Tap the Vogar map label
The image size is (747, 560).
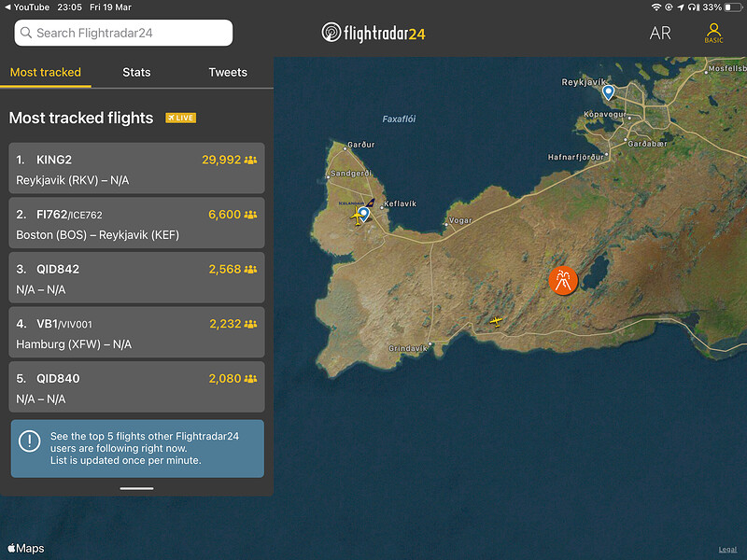[460, 220]
